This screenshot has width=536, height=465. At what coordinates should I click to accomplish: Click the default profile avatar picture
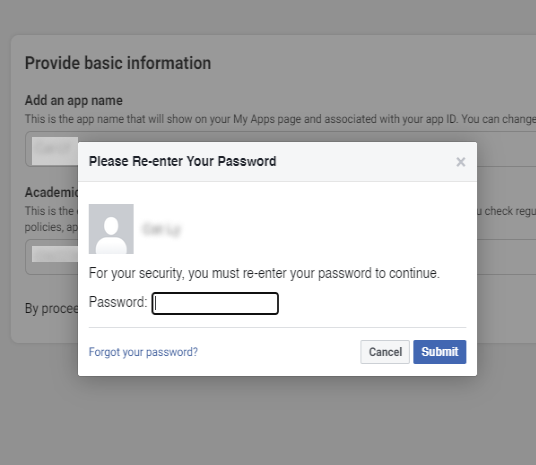[x=111, y=229]
